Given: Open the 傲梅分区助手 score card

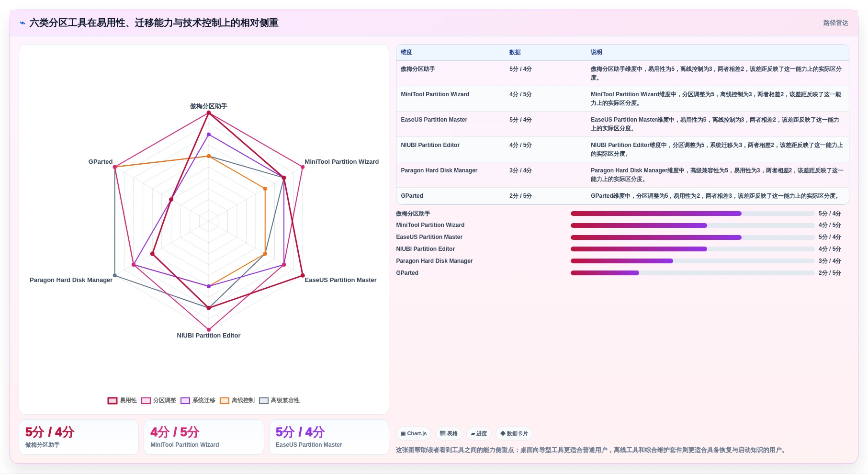Looking at the screenshot, I should tap(79, 437).
